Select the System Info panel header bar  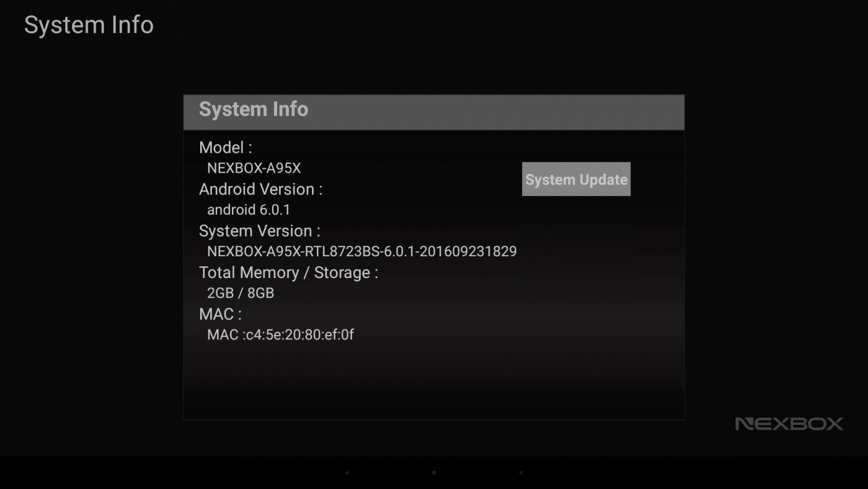[x=433, y=112]
